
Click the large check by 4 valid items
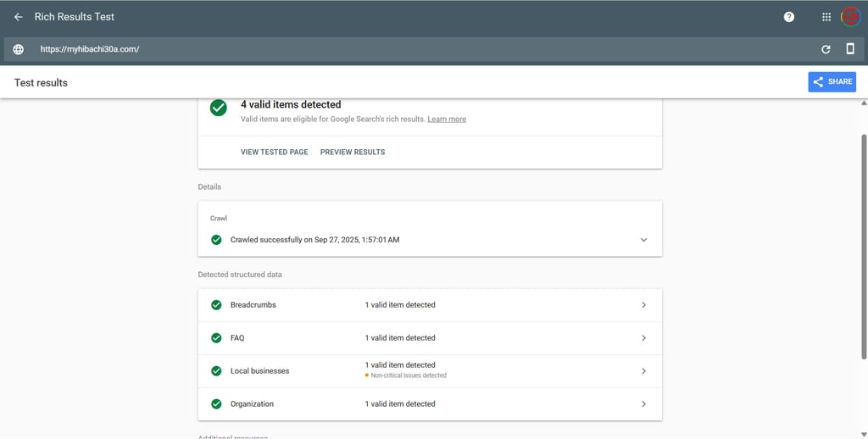[218, 108]
